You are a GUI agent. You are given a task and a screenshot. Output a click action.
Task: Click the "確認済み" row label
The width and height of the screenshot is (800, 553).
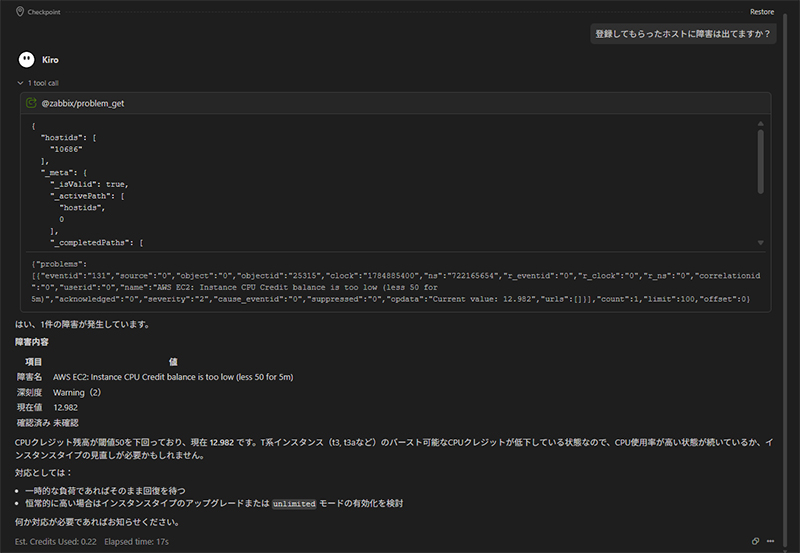33,422
